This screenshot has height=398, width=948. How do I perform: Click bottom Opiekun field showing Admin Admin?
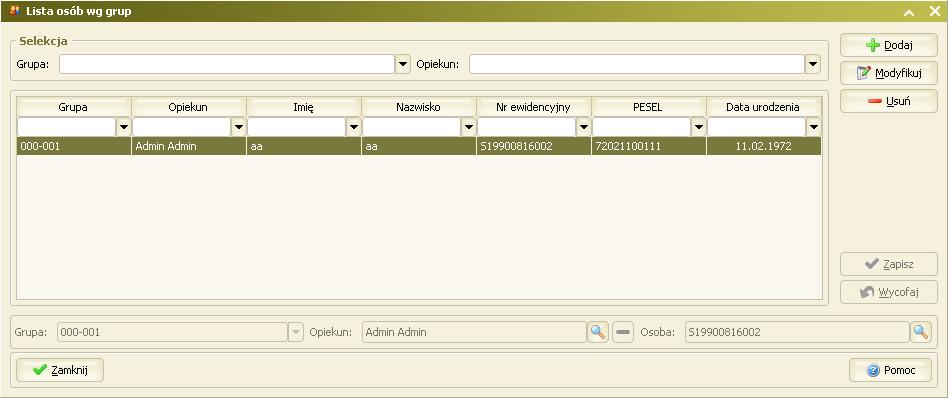pyautogui.click(x=474, y=332)
